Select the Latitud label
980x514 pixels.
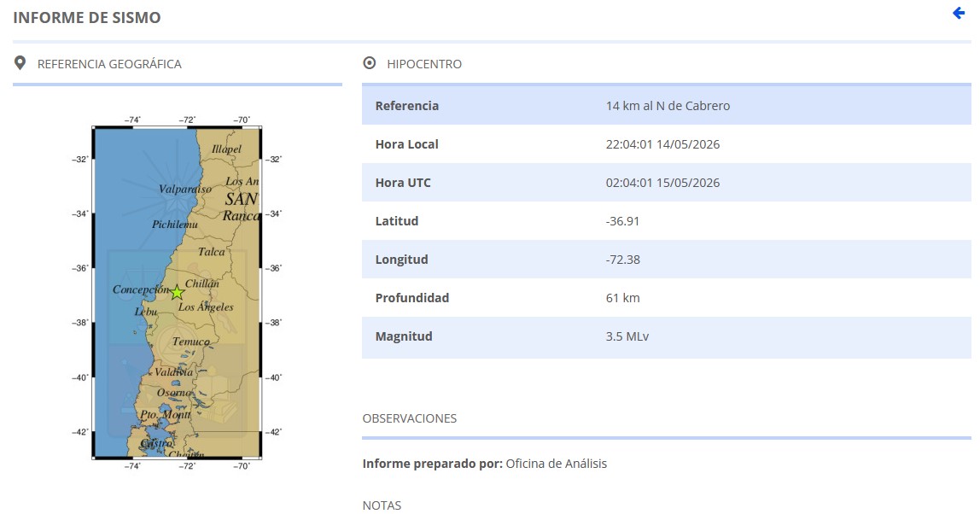pos(397,221)
